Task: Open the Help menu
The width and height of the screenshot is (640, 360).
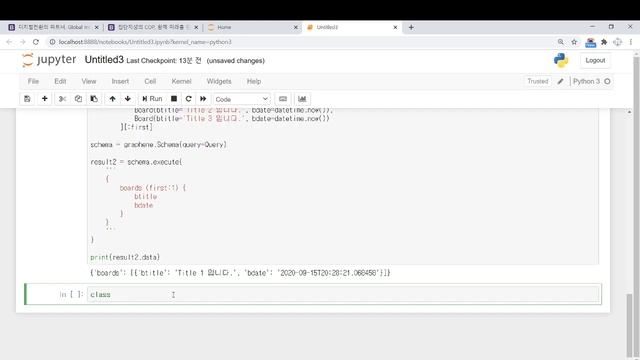Action: click(x=254, y=81)
